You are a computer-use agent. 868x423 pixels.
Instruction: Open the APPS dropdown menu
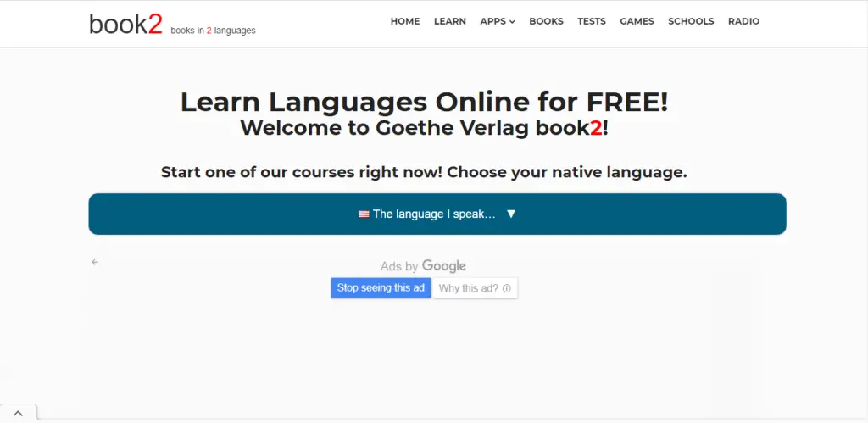point(497,21)
